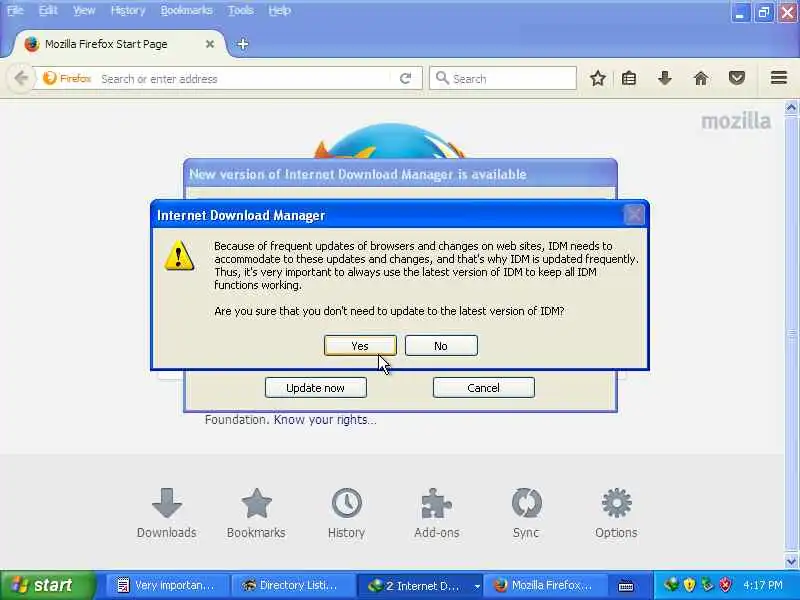Open History shortcut on the start page

pyautogui.click(x=346, y=513)
